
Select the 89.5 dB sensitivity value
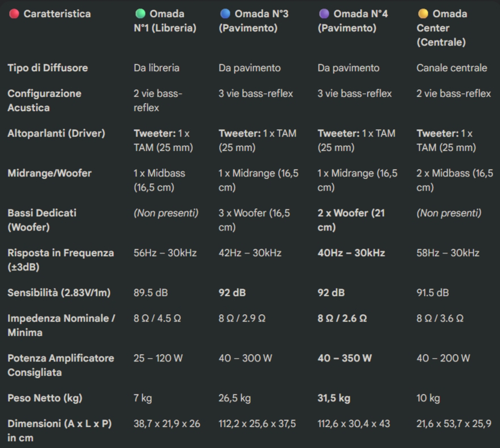coord(151,293)
